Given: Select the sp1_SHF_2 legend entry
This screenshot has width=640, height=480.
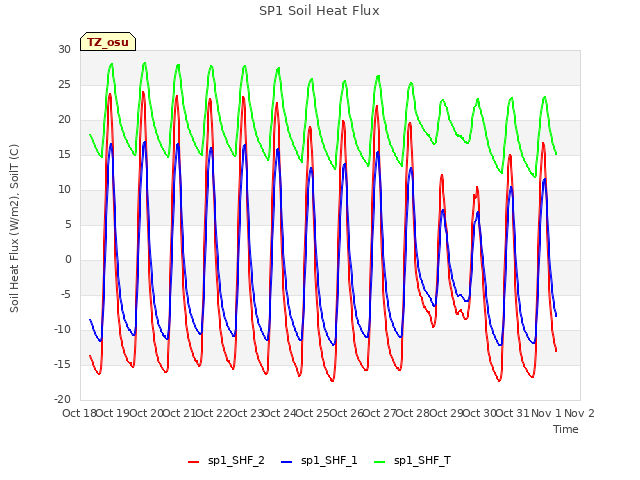Looking at the screenshot, I should 226,460.
